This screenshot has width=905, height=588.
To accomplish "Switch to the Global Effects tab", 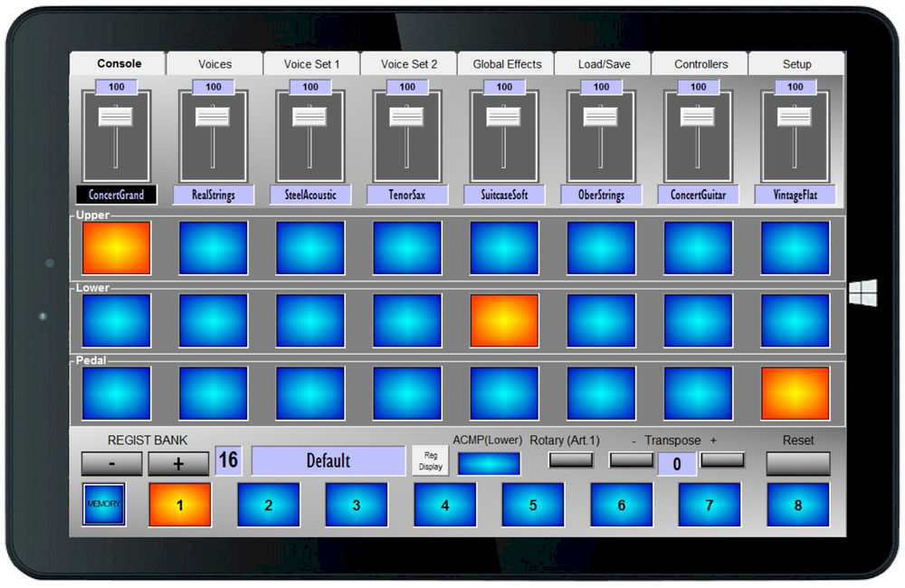I will [505, 63].
